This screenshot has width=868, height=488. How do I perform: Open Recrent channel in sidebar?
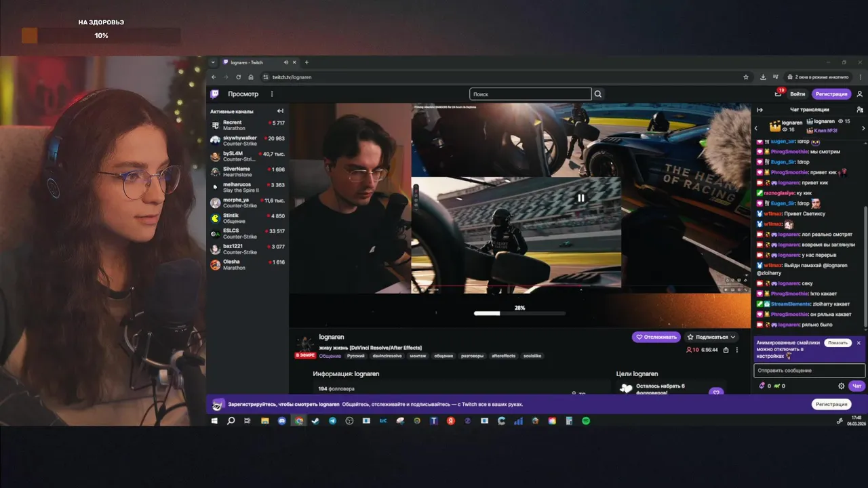(x=248, y=125)
